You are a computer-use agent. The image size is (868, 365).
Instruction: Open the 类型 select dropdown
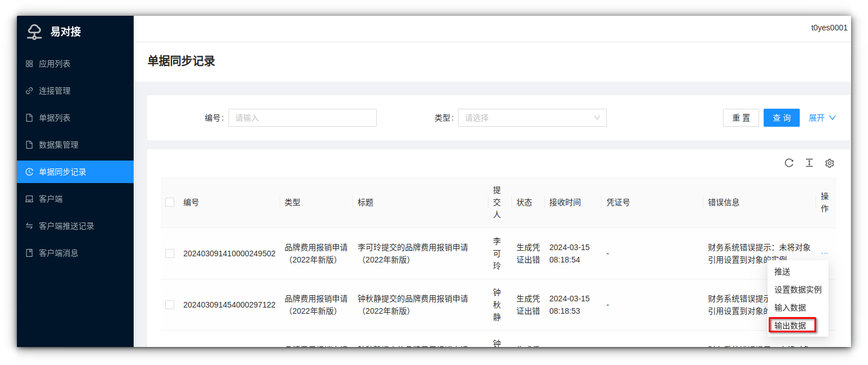coord(532,118)
